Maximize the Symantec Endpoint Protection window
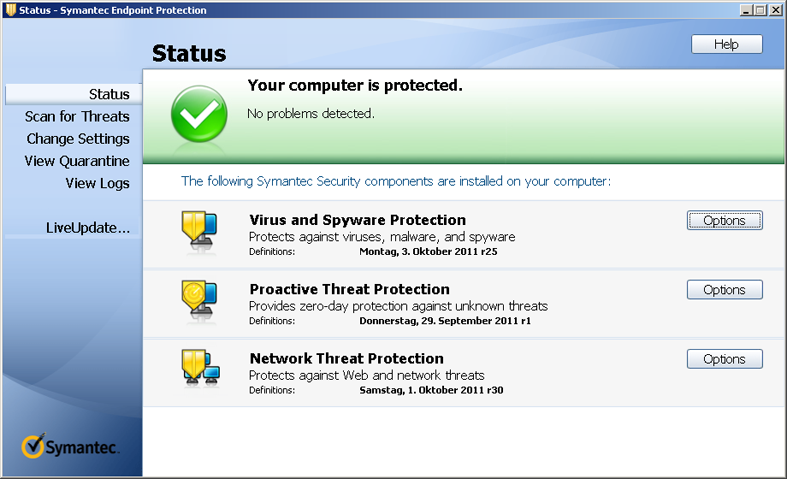This screenshot has height=479, width=787. (760, 10)
